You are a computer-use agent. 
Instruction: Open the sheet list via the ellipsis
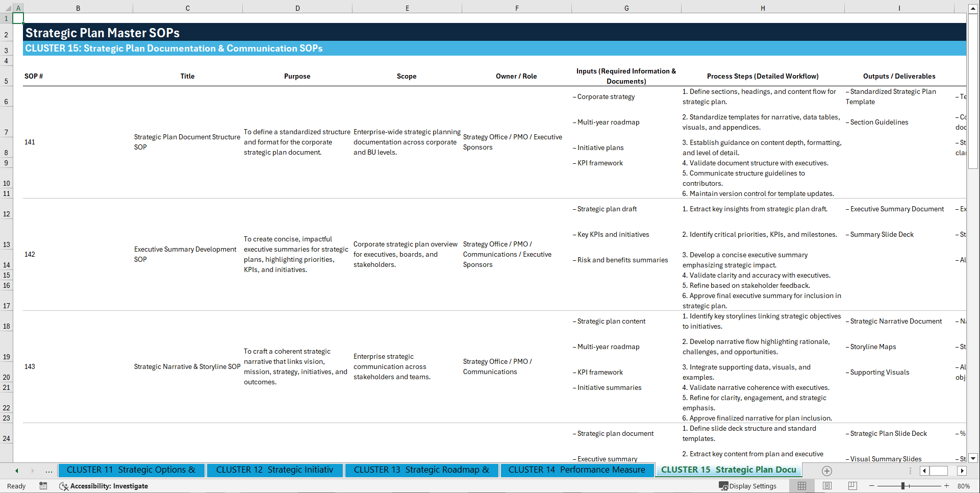pyautogui.click(x=48, y=470)
